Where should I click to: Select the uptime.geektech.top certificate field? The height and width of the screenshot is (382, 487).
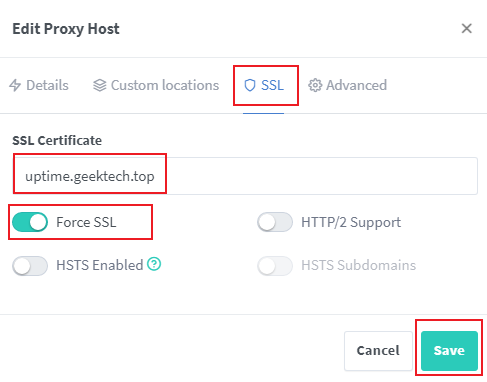(90, 176)
